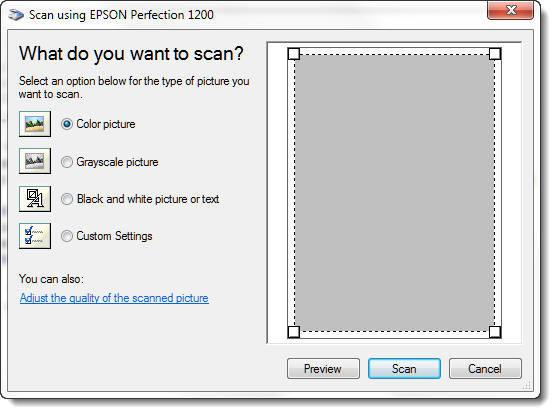Click the top-left crop handle in preview

coord(294,54)
